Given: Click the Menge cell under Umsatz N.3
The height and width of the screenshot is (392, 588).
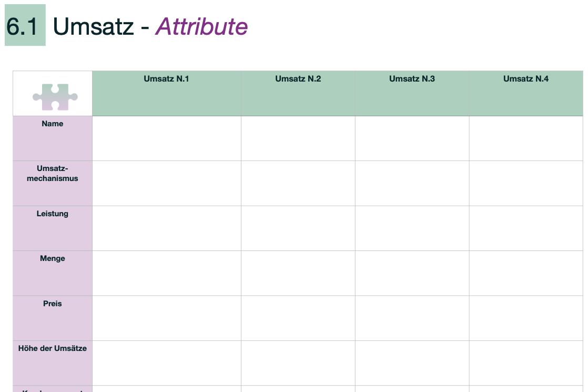Looking at the screenshot, I should click(x=412, y=274).
